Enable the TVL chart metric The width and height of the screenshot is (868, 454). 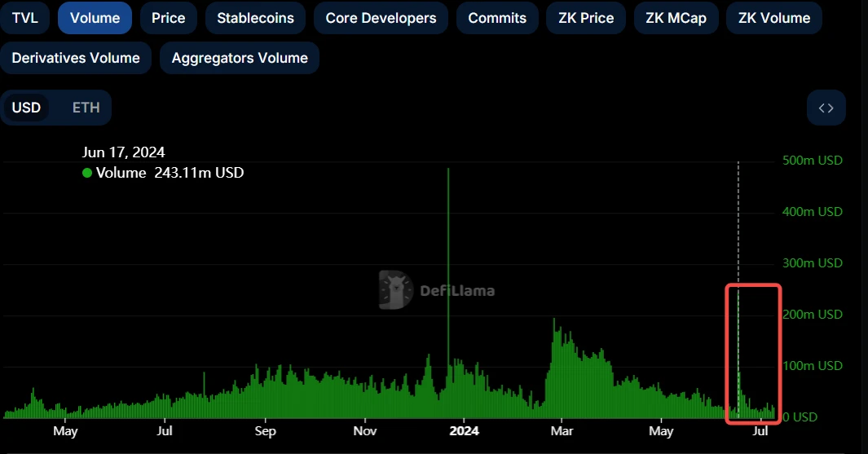coord(24,18)
